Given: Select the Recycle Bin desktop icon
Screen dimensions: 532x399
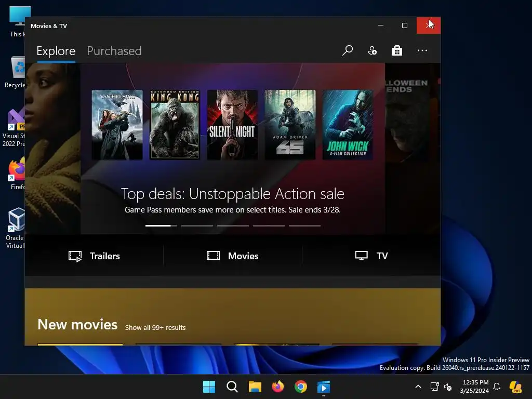Looking at the screenshot, I should point(15,72).
